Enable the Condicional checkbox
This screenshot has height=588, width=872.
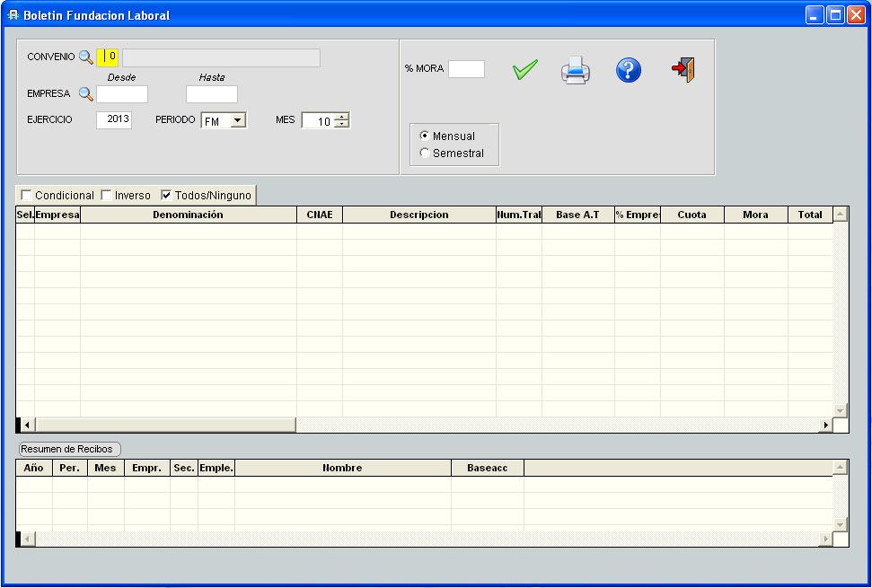click(25, 195)
